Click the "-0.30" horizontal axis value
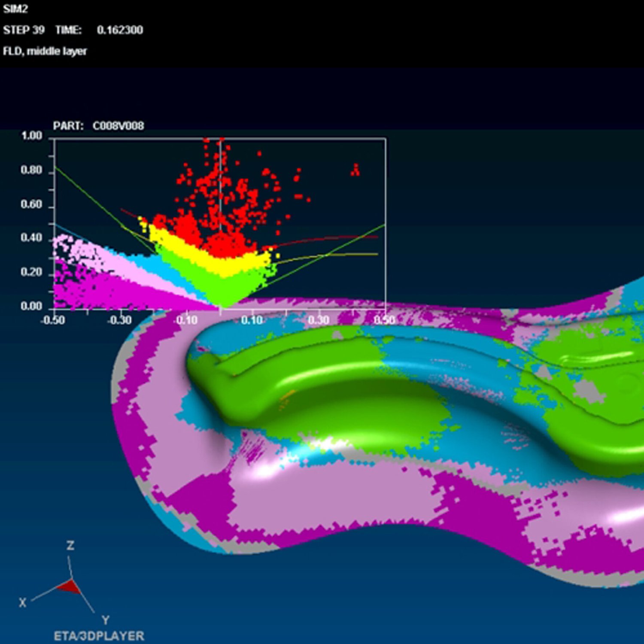The image size is (644, 644). tap(120, 320)
